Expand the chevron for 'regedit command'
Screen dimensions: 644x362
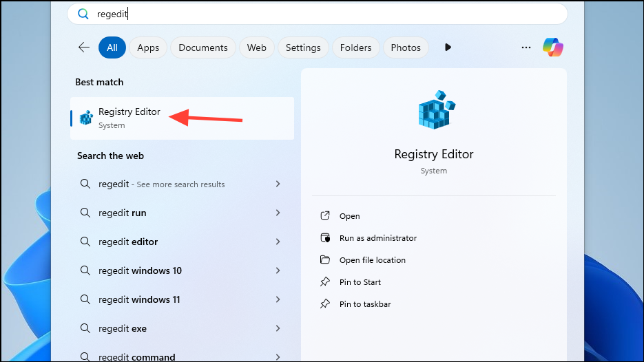click(x=278, y=357)
